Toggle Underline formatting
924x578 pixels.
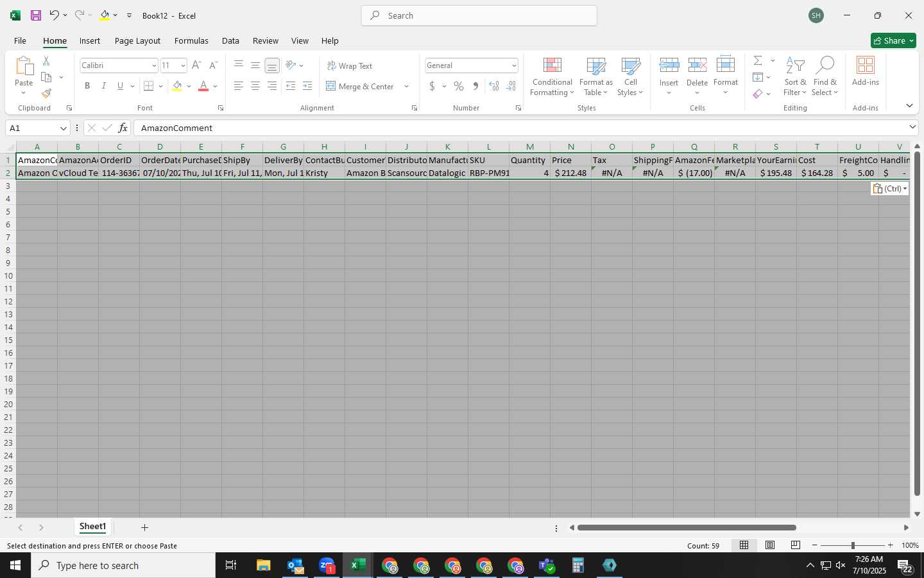(120, 86)
